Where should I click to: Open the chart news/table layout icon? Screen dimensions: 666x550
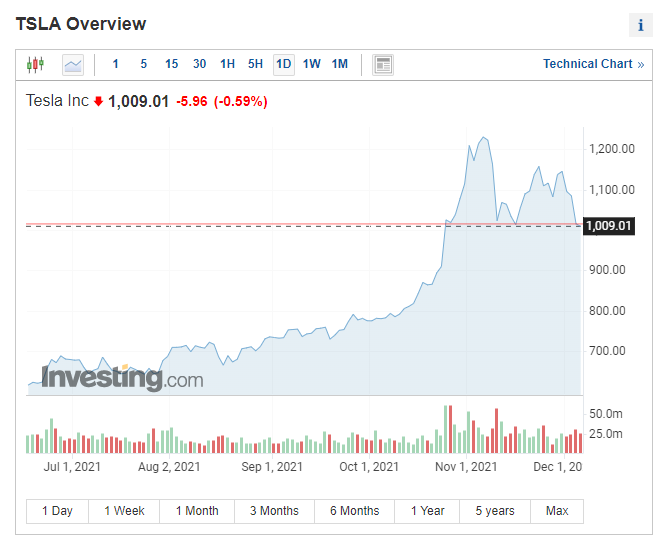point(383,65)
